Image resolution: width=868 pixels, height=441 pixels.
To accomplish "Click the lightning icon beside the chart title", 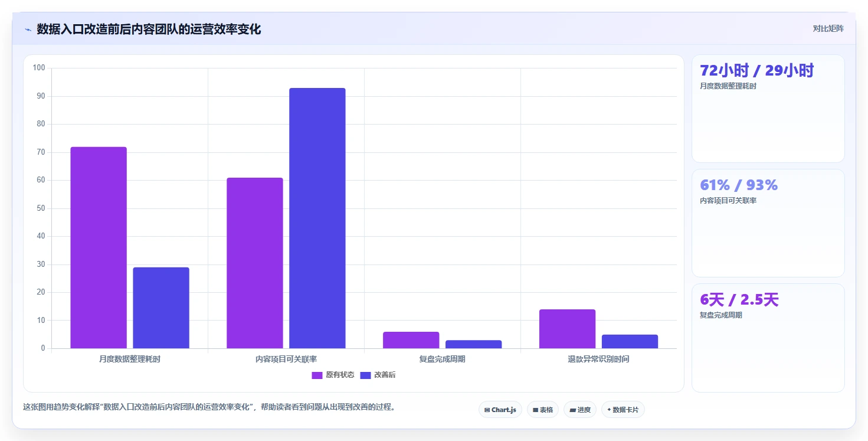I will click(x=28, y=30).
